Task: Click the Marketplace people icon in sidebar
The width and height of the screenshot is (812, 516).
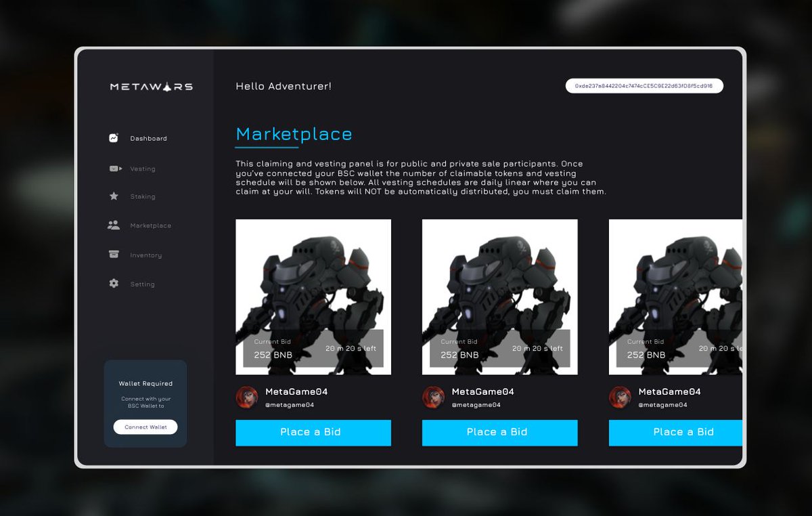Action: point(114,225)
